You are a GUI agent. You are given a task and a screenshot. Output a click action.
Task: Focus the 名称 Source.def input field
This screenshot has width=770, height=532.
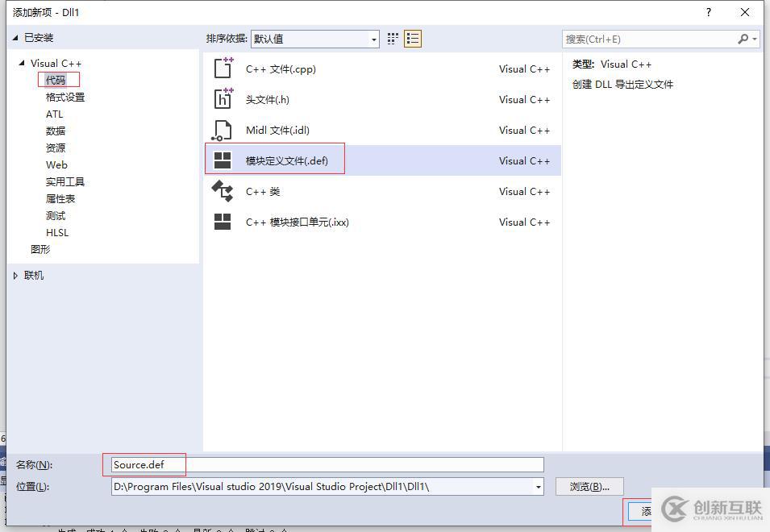pos(327,465)
